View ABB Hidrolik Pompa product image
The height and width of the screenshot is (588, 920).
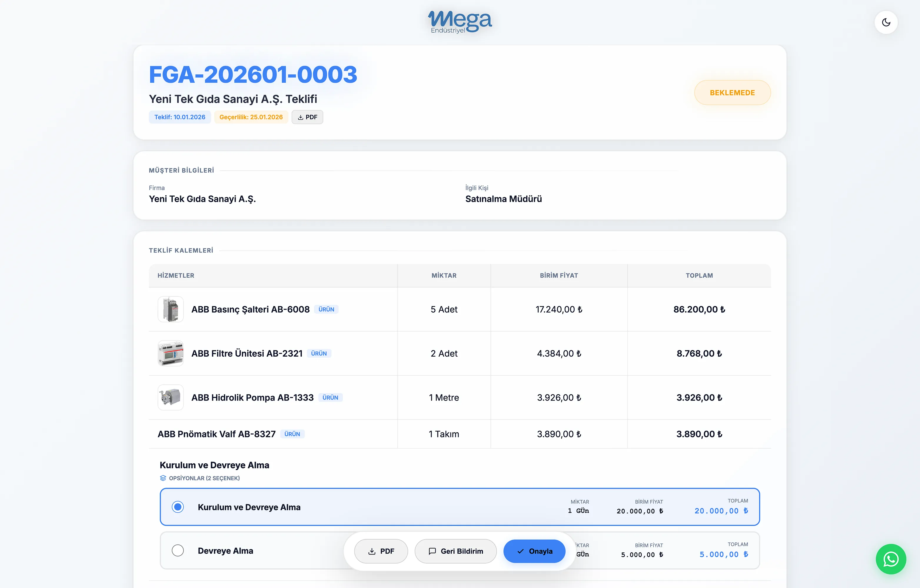(170, 397)
